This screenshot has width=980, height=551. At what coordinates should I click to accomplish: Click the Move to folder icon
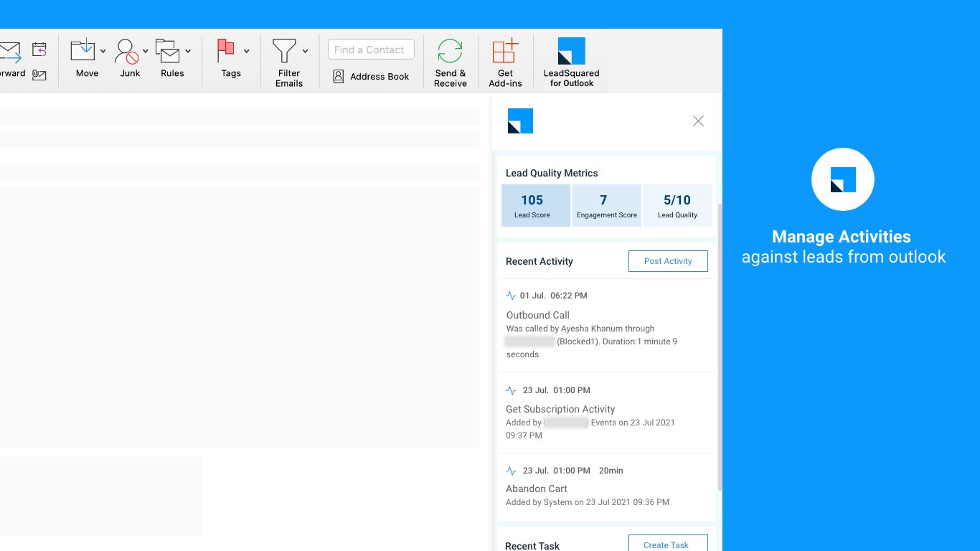[83, 51]
